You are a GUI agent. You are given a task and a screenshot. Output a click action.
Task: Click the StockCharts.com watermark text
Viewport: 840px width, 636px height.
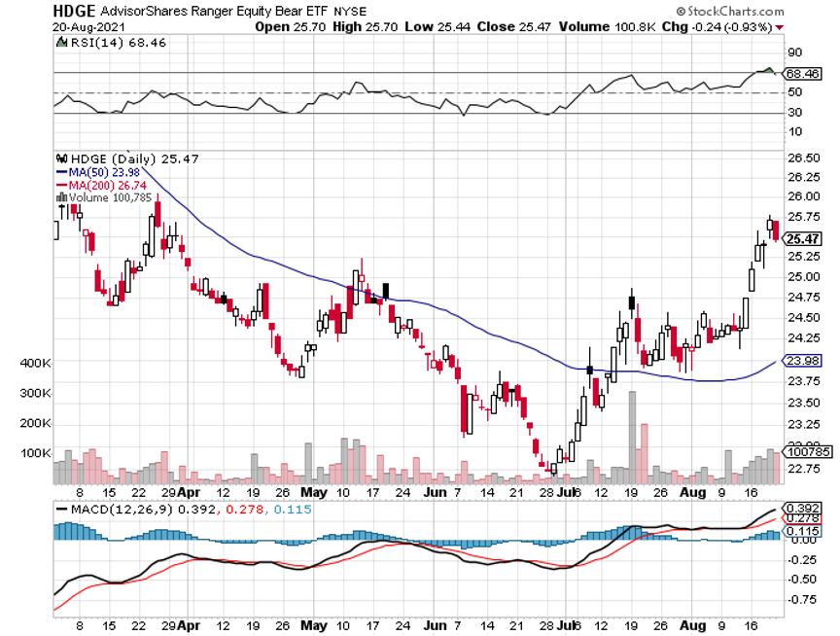click(729, 12)
